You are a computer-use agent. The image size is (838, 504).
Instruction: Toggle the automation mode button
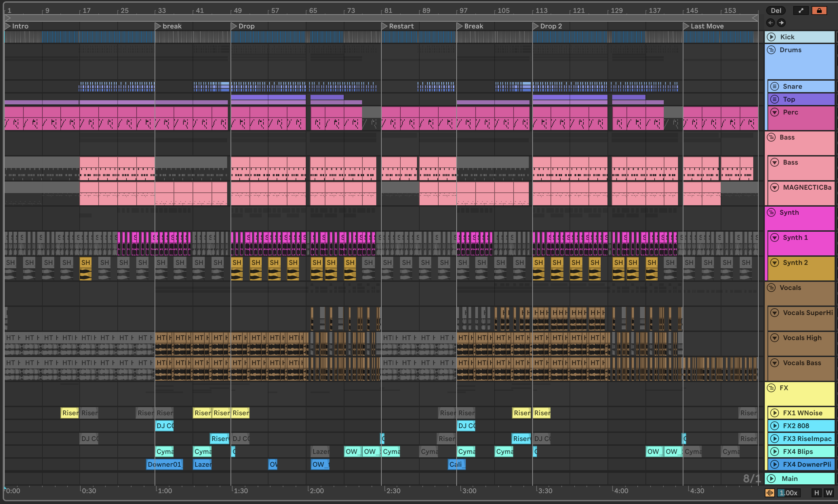point(801,10)
